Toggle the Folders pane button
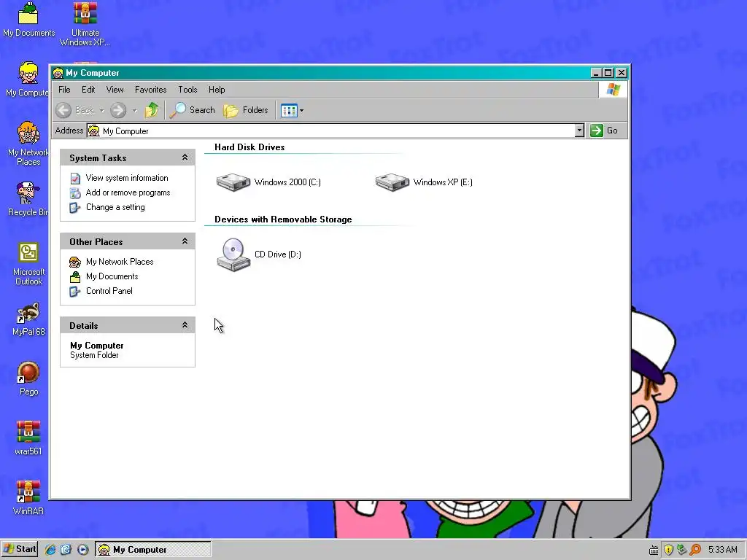Image resolution: width=747 pixels, height=560 pixels. pos(247,110)
